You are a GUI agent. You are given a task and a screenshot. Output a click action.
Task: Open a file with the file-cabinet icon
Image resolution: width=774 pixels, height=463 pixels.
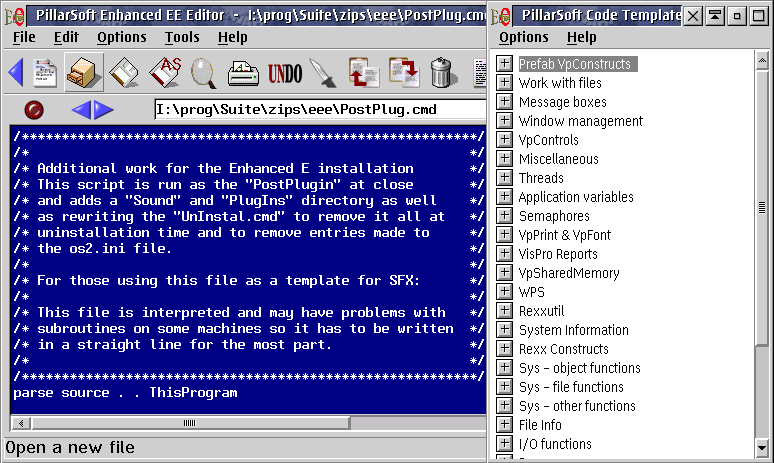[x=83, y=72]
